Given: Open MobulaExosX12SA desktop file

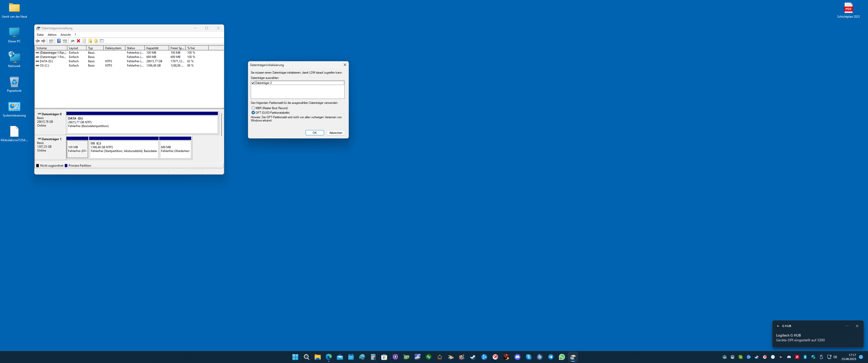Looking at the screenshot, I should tap(14, 134).
